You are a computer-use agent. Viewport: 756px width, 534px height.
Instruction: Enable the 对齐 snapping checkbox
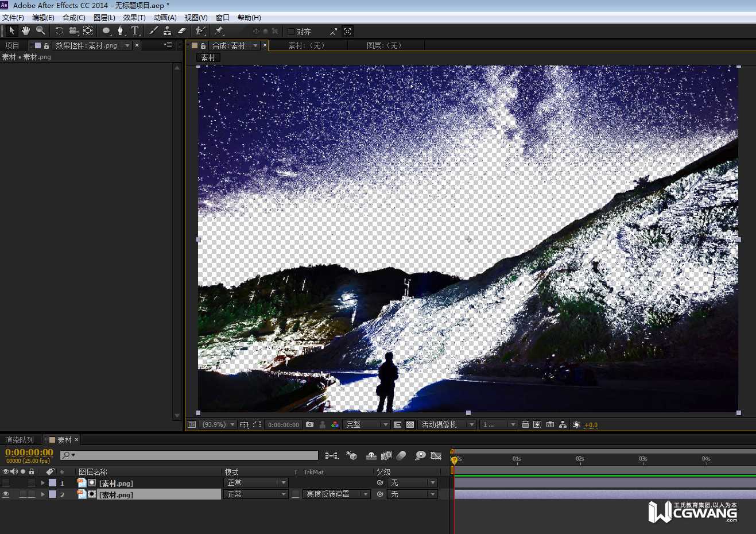coord(291,32)
